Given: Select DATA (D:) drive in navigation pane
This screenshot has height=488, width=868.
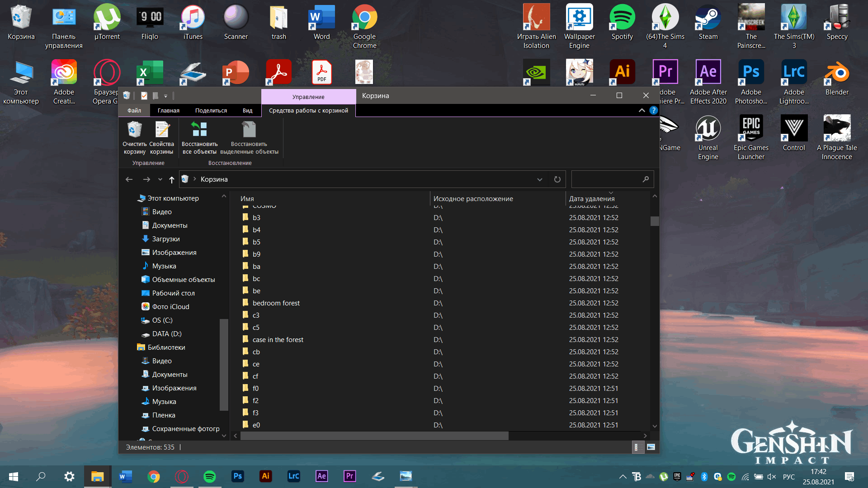Looking at the screenshot, I should point(166,334).
